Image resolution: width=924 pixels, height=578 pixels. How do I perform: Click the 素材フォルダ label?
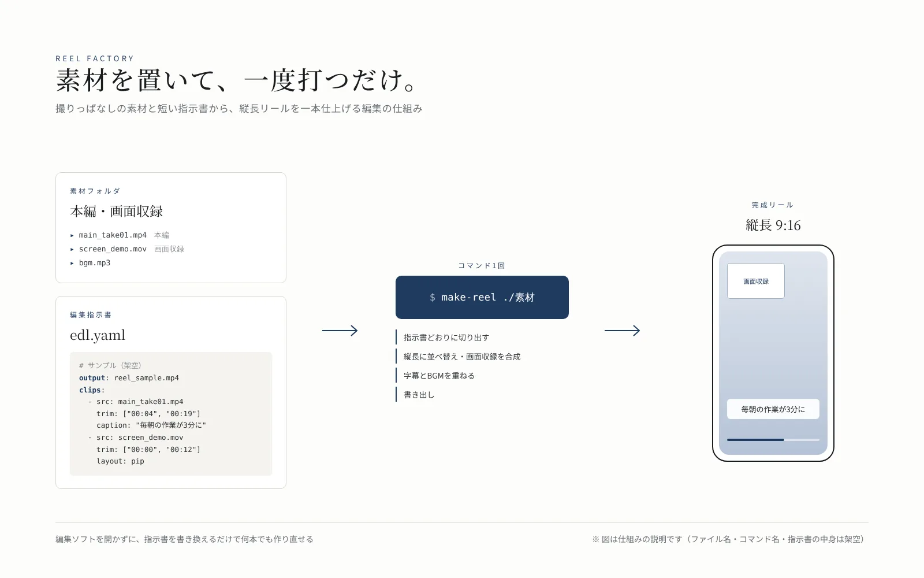[95, 191]
